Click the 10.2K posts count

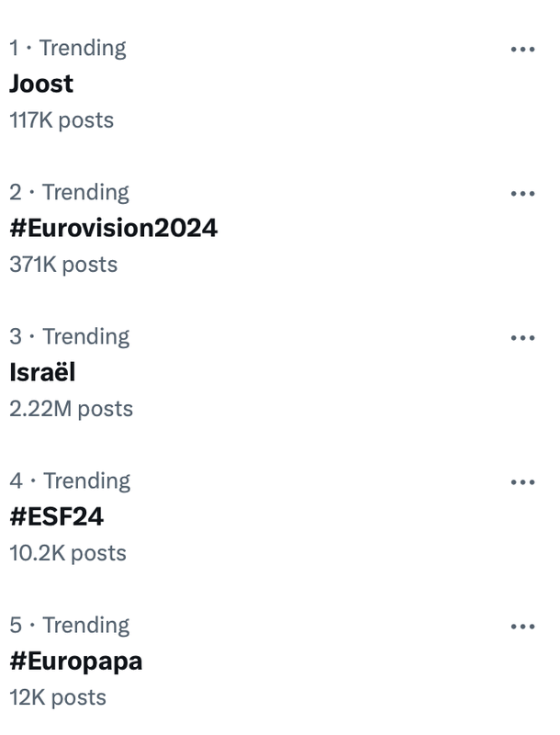68,554
